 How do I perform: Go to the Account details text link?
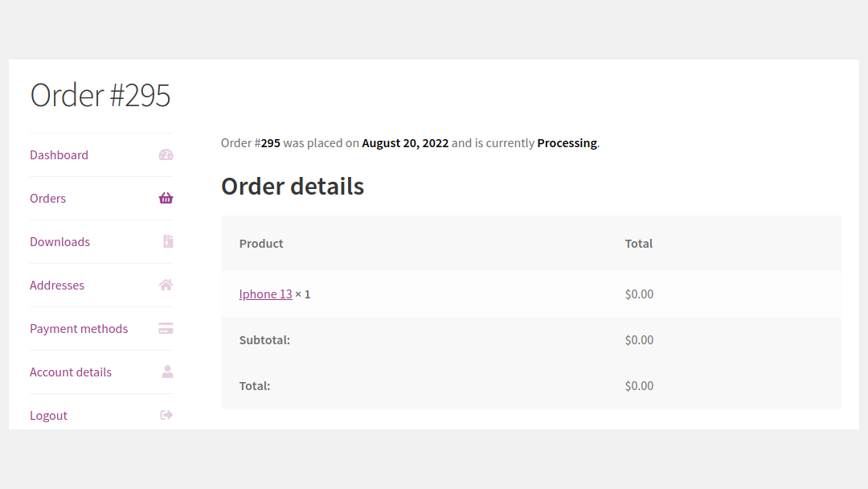[71, 372]
